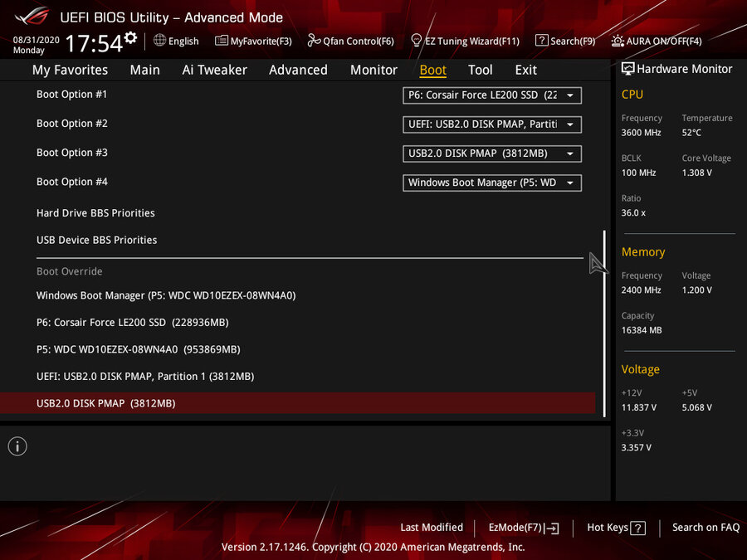Switch to Main tab
The width and height of the screenshot is (747, 560).
click(x=144, y=70)
